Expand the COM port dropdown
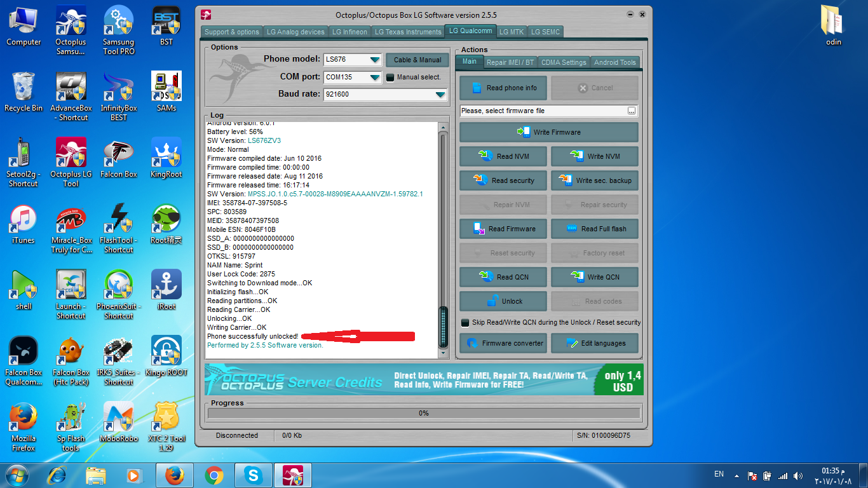 (x=375, y=78)
